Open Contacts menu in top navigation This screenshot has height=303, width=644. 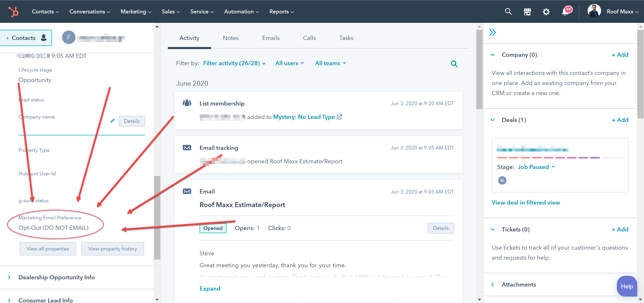click(45, 12)
